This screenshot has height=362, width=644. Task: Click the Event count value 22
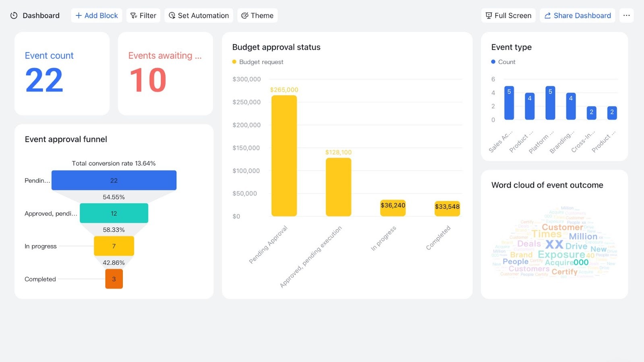pyautogui.click(x=44, y=80)
